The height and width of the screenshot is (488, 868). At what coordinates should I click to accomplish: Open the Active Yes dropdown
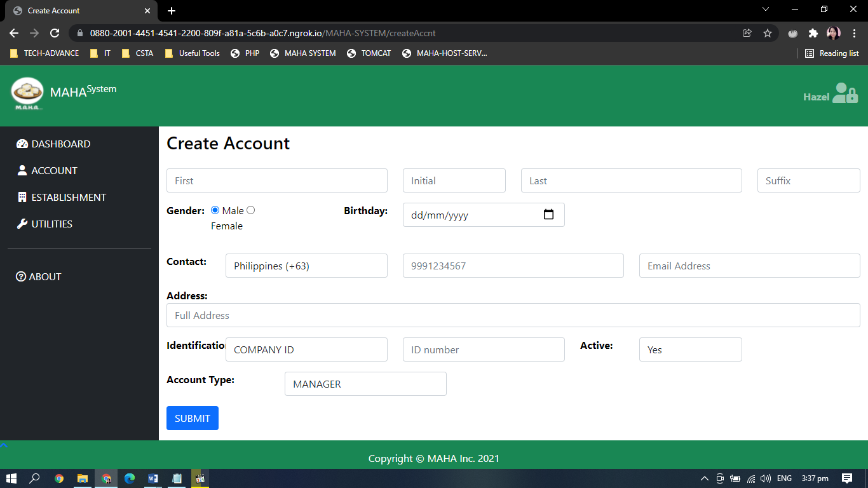[x=691, y=349]
